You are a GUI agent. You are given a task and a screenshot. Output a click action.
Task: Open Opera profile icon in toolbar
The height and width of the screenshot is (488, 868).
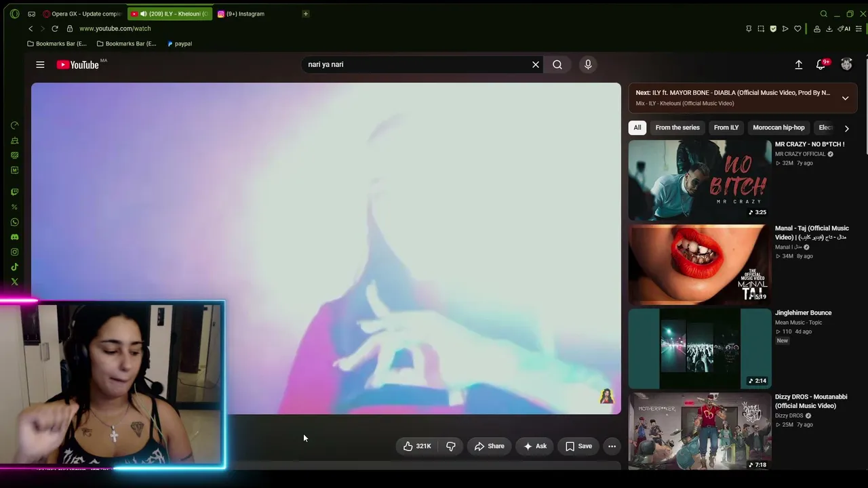pyautogui.click(x=816, y=28)
